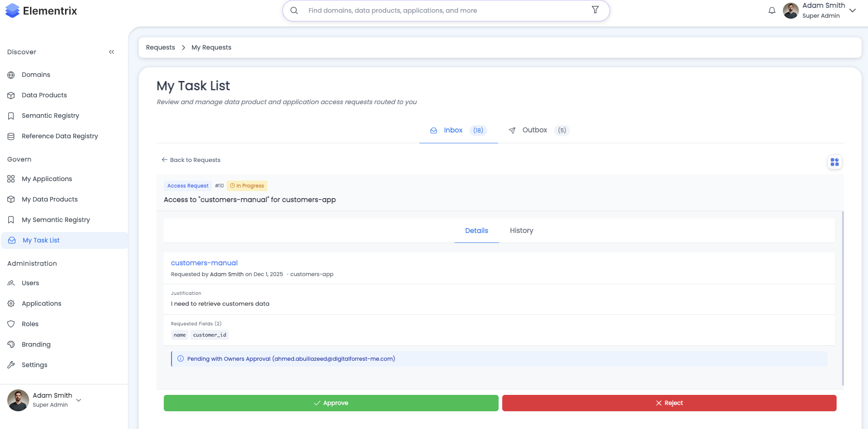Open the search filter icon
This screenshot has height=429, width=868.
pyautogui.click(x=595, y=10)
